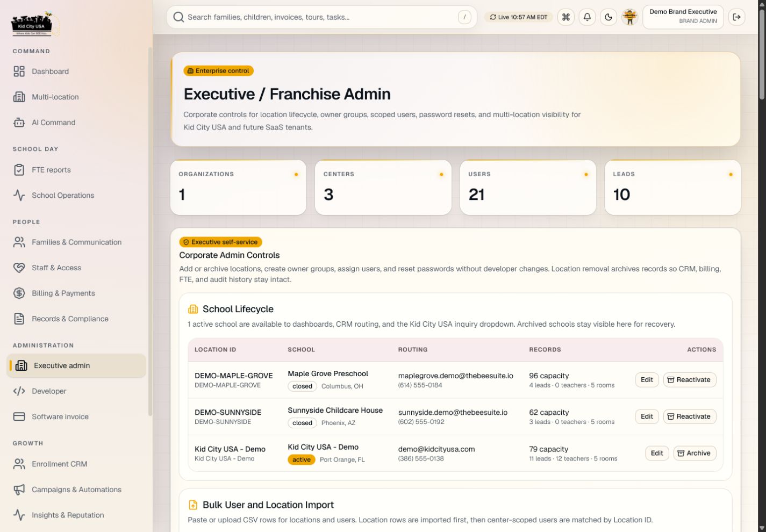Open FTE reports menu item
The width and height of the screenshot is (766, 532).
(76, 170)
